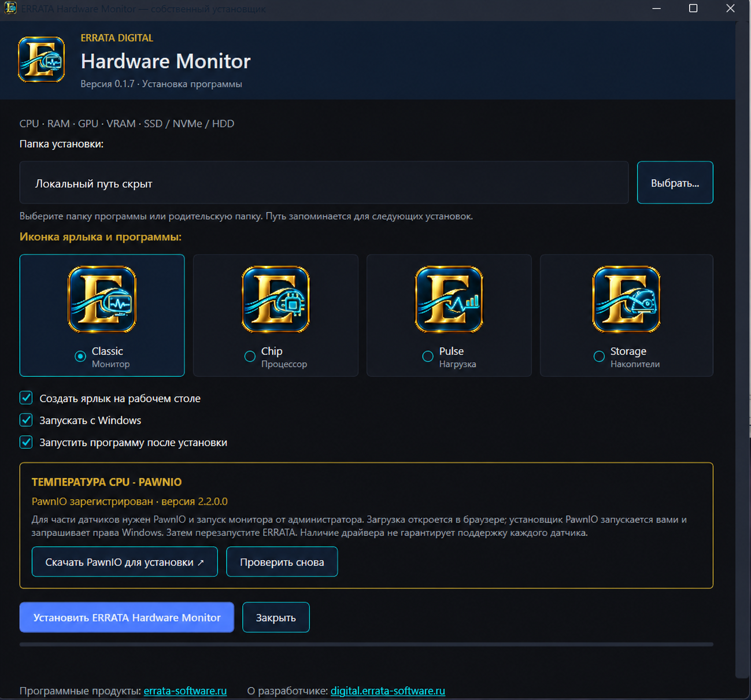Click the 'Иконка ярлыка и программы:' label
This screenshot has height=700, width=751.
point(101,237)
